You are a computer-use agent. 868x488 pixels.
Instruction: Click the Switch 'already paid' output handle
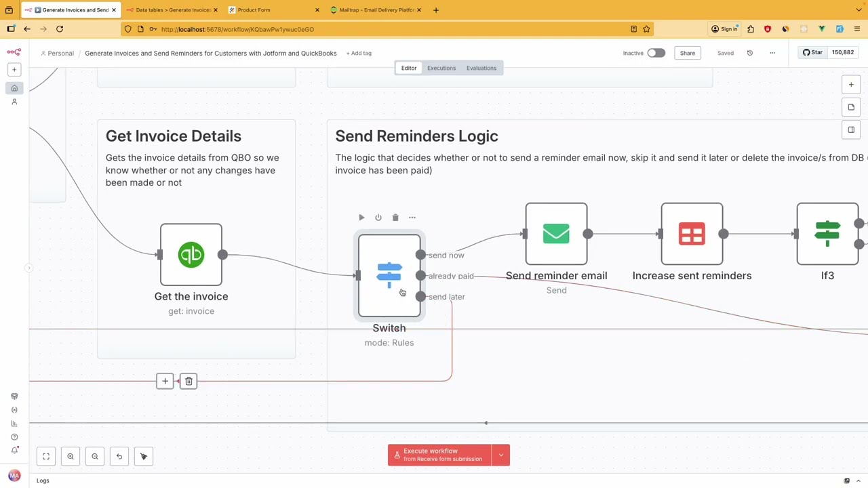coord(420,276)
